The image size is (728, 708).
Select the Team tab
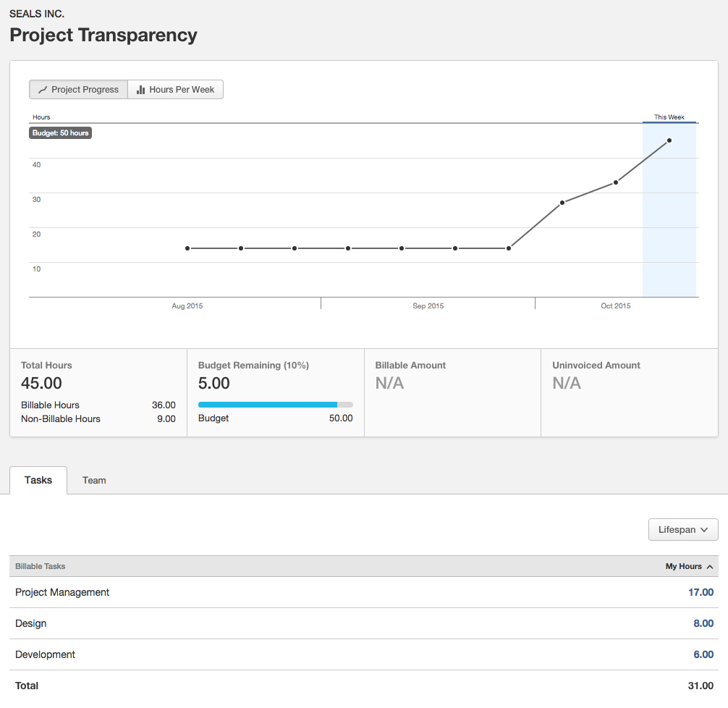point(94,481)
